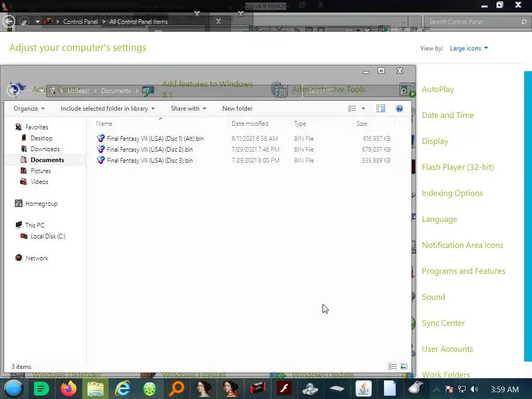Open Indexing Options in Control Panel
532x399 pixels.
click(453, 193)
